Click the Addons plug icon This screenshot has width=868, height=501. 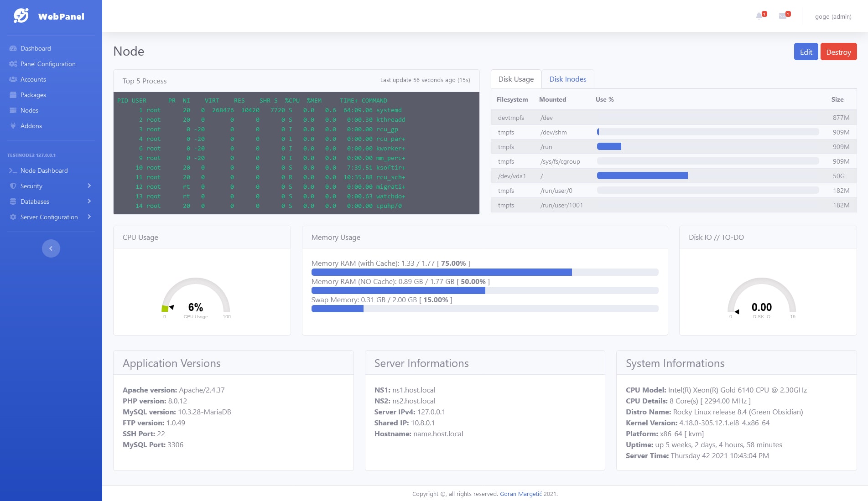click(x=13, y=126)
